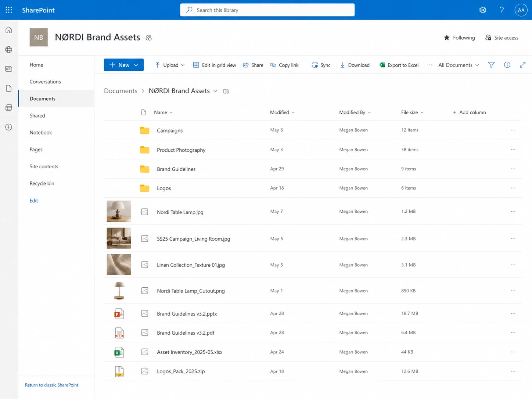
Task: Focus the Search this library field
Action: point(267,10)
